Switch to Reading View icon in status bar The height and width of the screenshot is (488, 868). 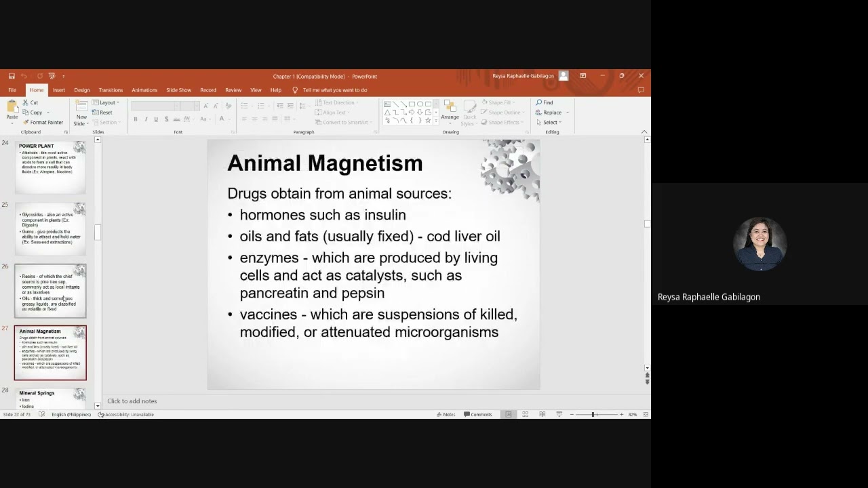point(542,414)
